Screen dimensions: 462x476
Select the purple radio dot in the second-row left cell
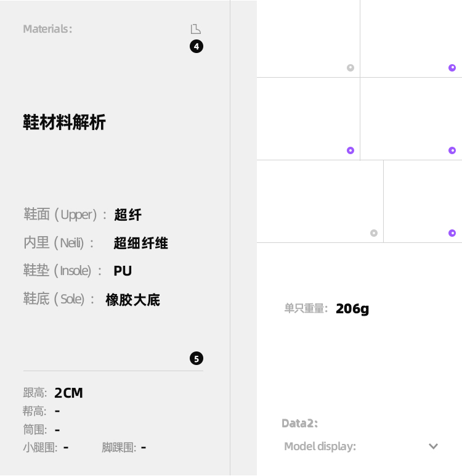tap(351, 150)
